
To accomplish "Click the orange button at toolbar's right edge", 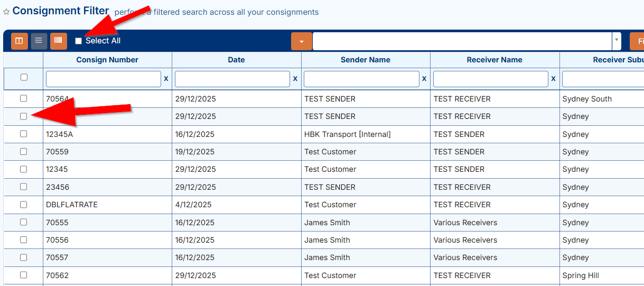I will 637,41.
